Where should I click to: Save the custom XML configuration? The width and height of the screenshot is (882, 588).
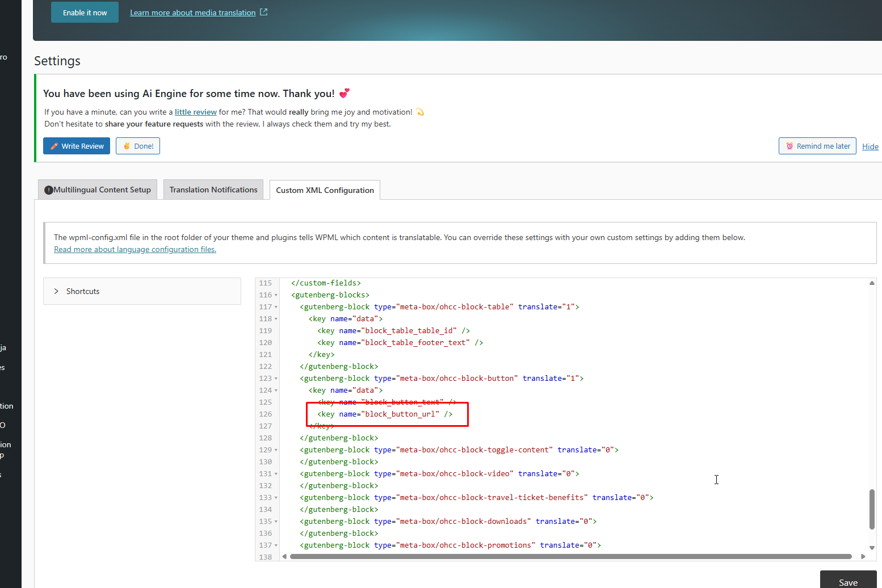point(848,582)
